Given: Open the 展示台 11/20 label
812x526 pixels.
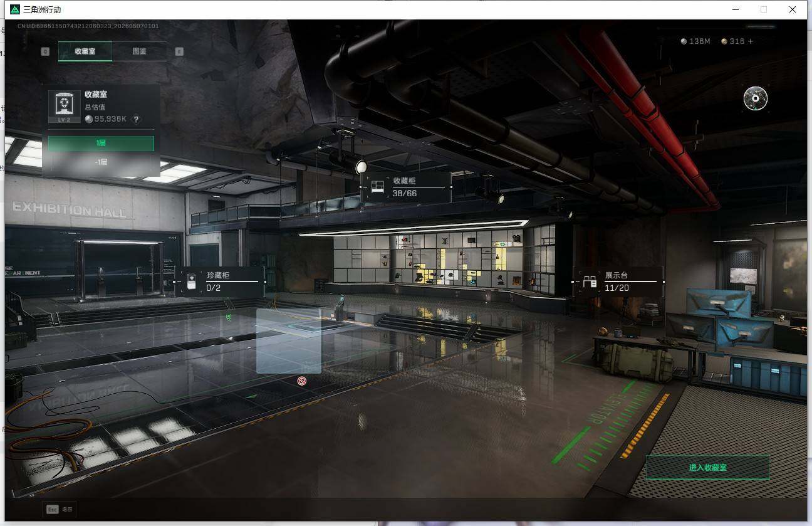Looking at the screenshot, I should pos(618,281).
